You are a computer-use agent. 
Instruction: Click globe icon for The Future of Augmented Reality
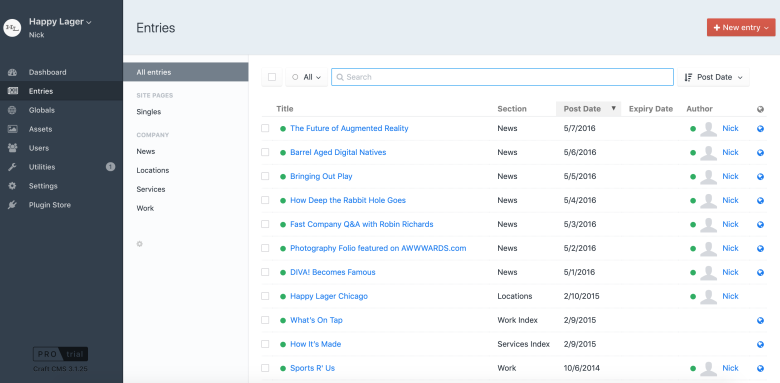point(760,128)
